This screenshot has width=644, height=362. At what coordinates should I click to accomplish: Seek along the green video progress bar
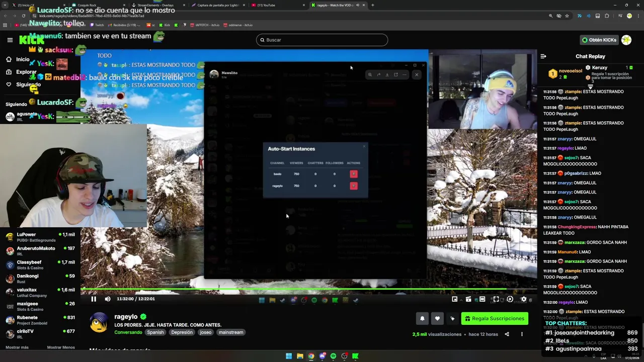308,289
